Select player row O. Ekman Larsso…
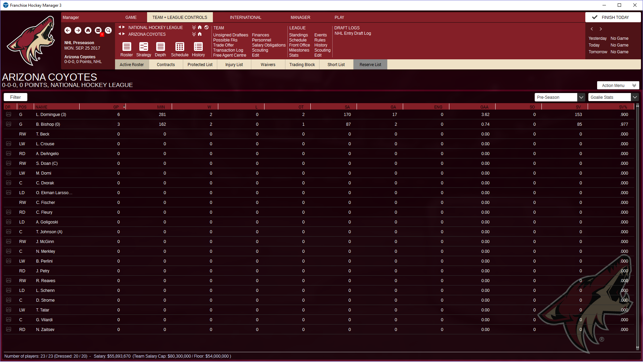Image resolution: width=643 pixels, height=364 pixels. pos(319,193)
